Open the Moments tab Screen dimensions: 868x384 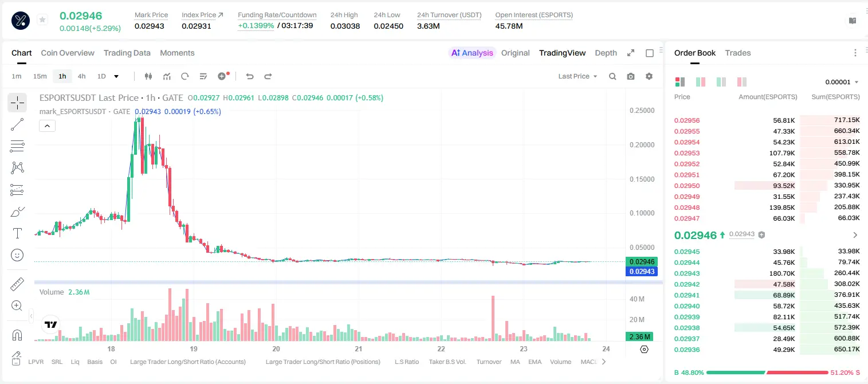tap(177, 53)
